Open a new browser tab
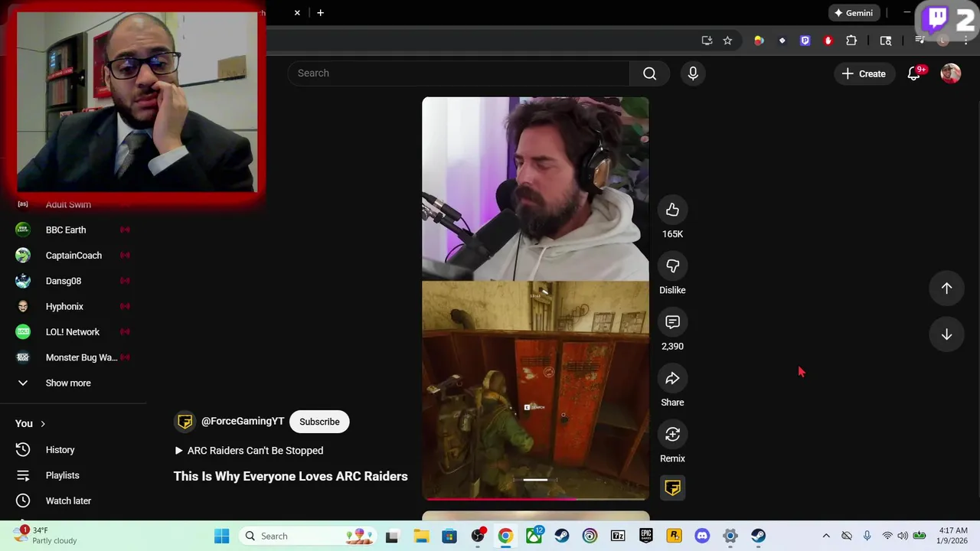The height and width of the screenshot is (551, 980). point(320,12)
